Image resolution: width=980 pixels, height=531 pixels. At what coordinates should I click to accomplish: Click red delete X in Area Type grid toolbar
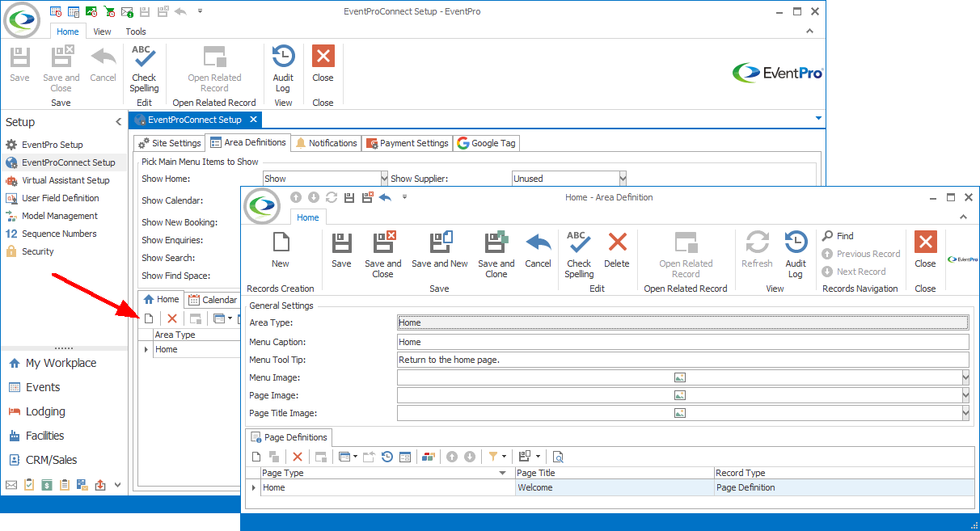pyautogui.click(x=172, y=318)
